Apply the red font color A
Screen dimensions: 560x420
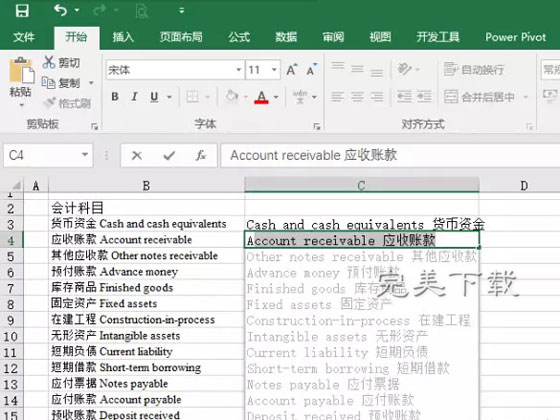pyautogui.click(x=261, y=96)
